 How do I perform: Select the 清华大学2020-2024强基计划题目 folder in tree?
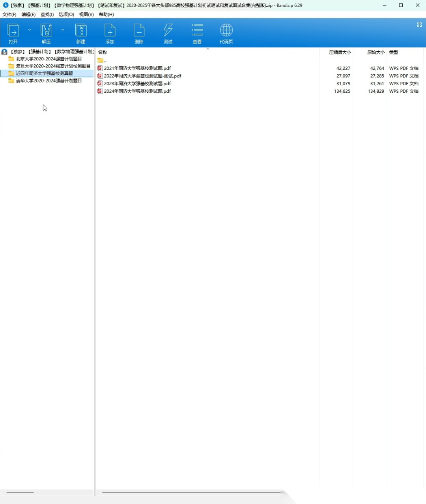click(49, 81)
